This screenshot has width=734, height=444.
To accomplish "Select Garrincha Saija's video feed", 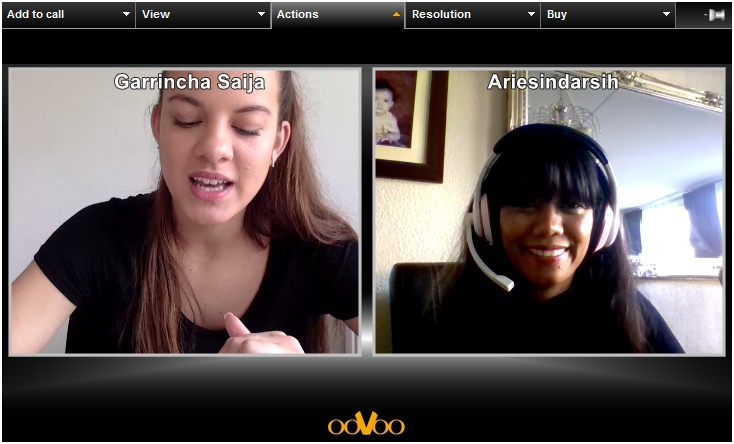I will coord(185,212).
